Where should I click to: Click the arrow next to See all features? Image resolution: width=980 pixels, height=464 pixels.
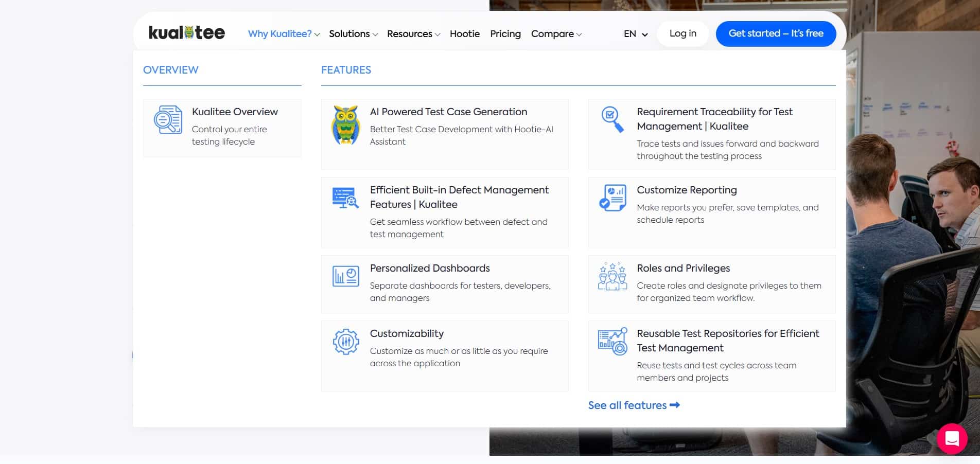point(675,405)
